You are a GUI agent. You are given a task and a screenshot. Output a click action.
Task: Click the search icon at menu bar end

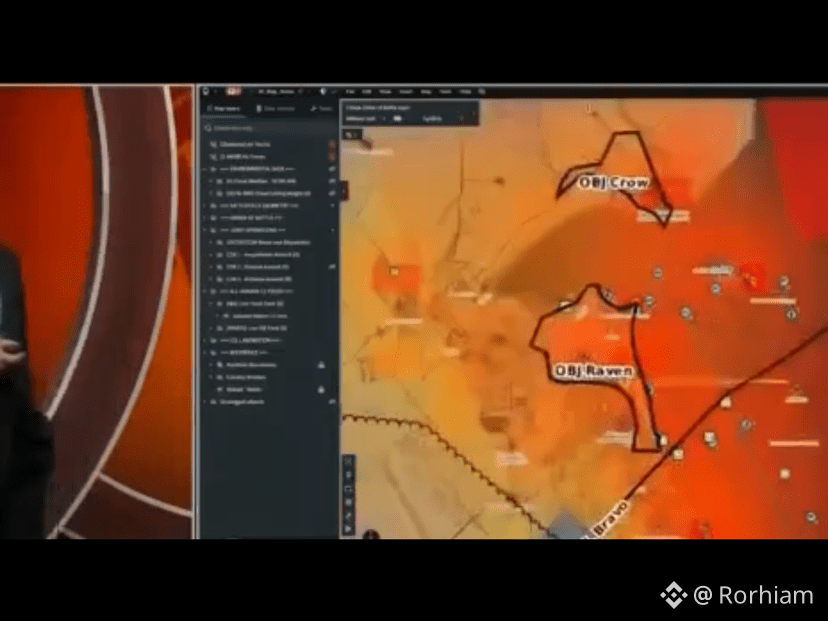(x=482, y=91)
